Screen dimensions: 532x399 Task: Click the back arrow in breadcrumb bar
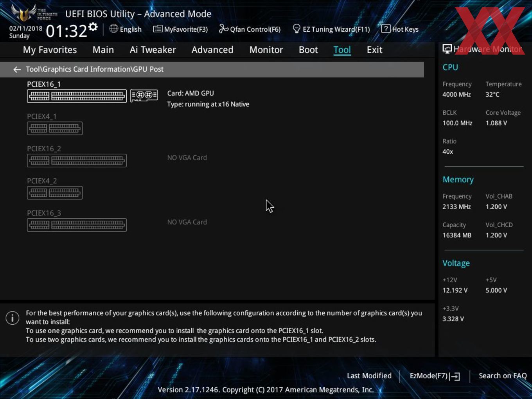point(17,70)
